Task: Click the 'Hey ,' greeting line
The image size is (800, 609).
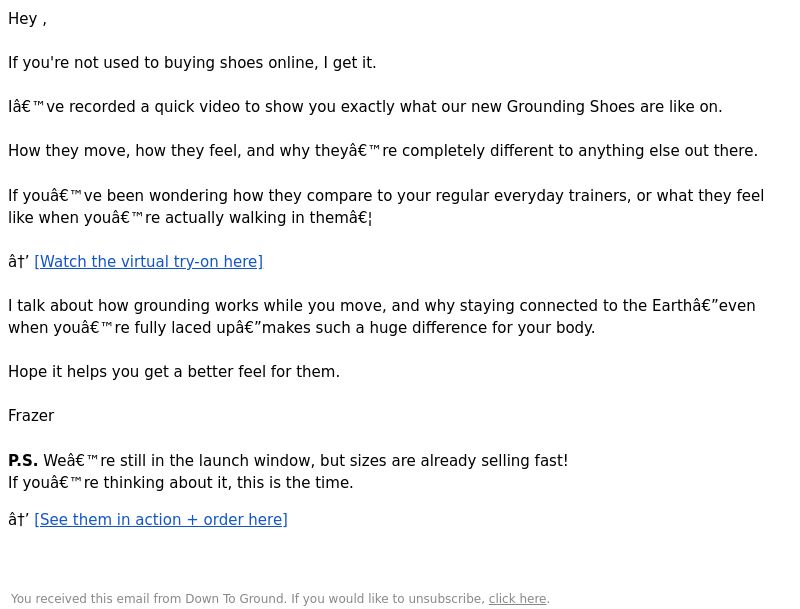Action: (27, 19)
